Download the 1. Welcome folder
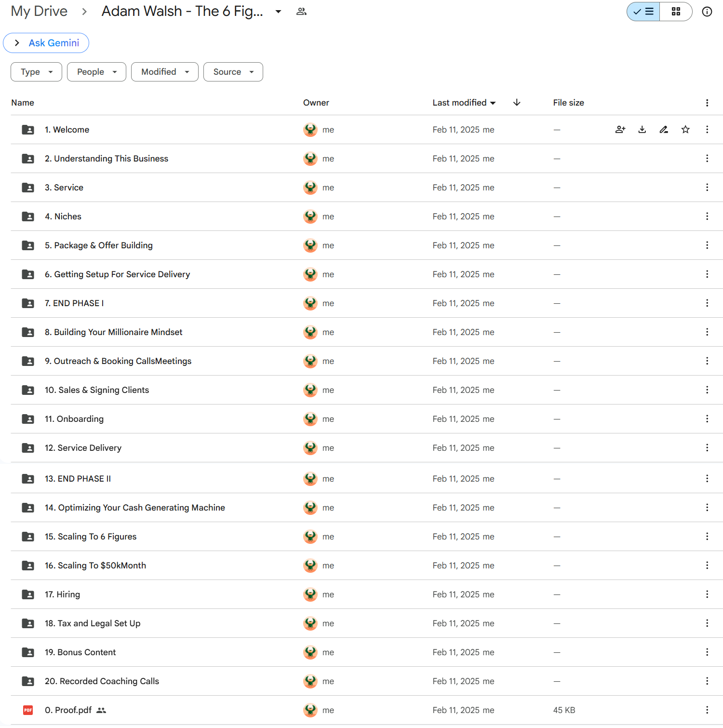723x728 pixels. pos(642,129)
